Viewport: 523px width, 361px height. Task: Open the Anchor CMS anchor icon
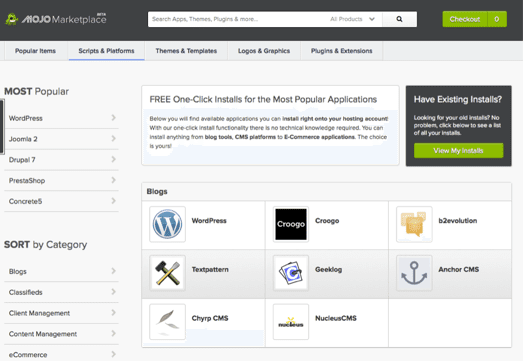point(414,273)
